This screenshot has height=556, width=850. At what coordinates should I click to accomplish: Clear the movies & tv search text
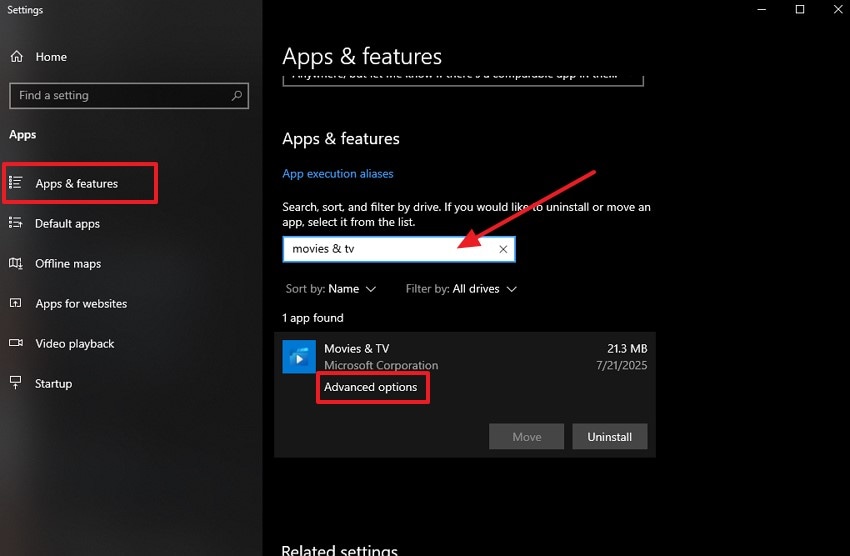503,249
